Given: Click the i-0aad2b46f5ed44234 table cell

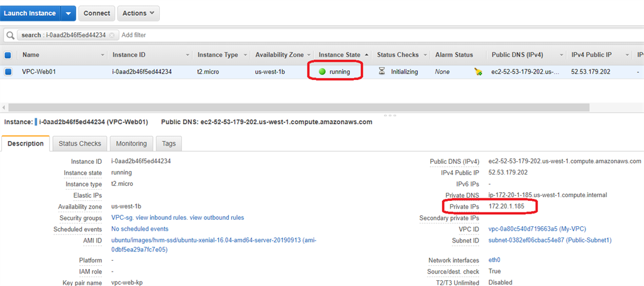Looking at the screenshot, I should click(142, 72).
